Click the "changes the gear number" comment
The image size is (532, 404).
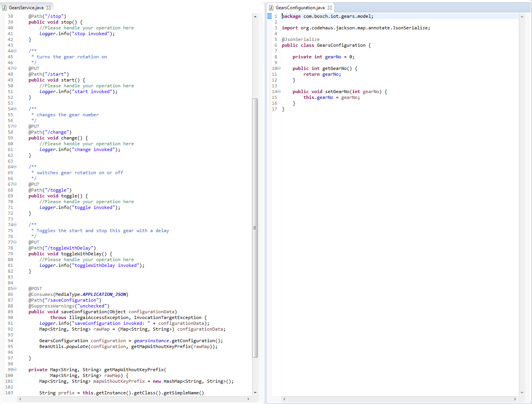coord(68,115)
